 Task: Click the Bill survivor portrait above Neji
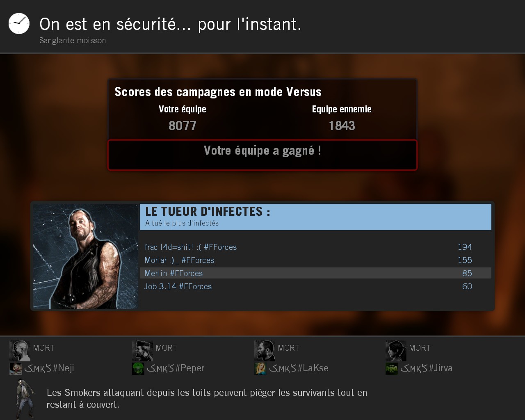click(x=20, y=351)
